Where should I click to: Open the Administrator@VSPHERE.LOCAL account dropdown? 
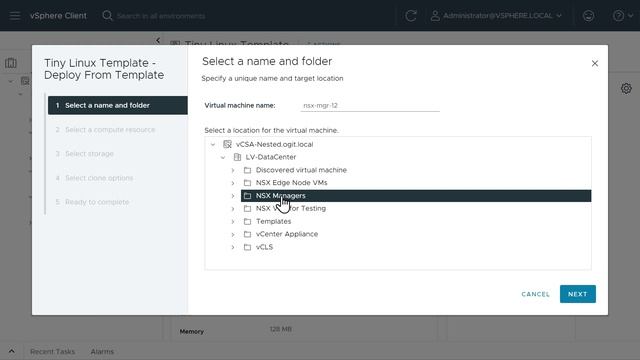(x=496, y=16)
